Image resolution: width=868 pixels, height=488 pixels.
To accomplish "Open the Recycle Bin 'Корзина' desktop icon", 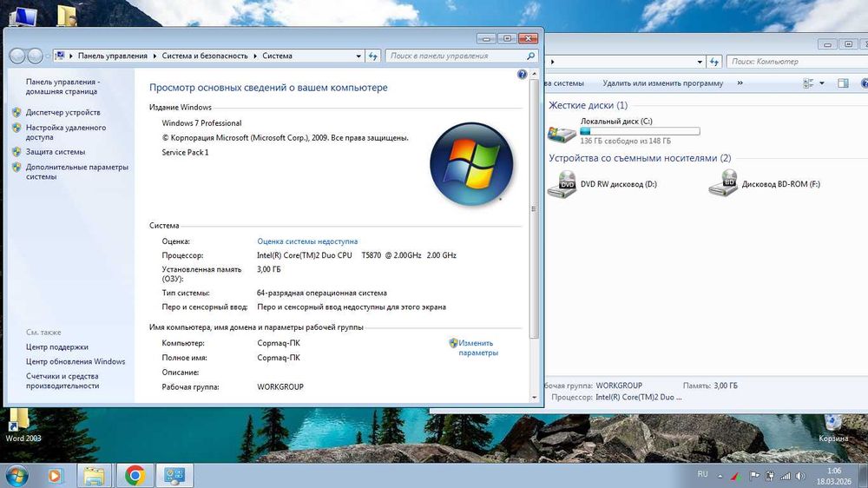I will point(833,428).
